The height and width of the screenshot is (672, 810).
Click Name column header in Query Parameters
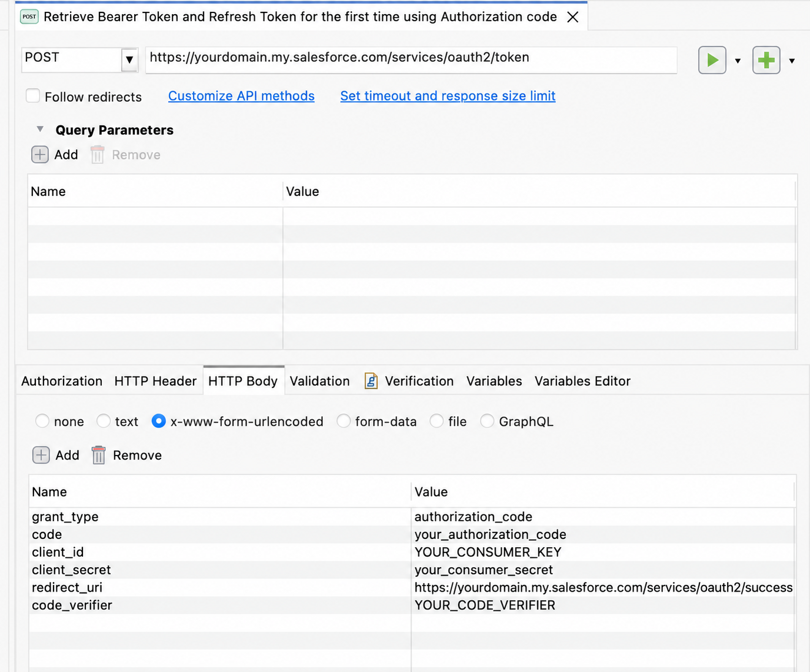(x=155, y=191)
